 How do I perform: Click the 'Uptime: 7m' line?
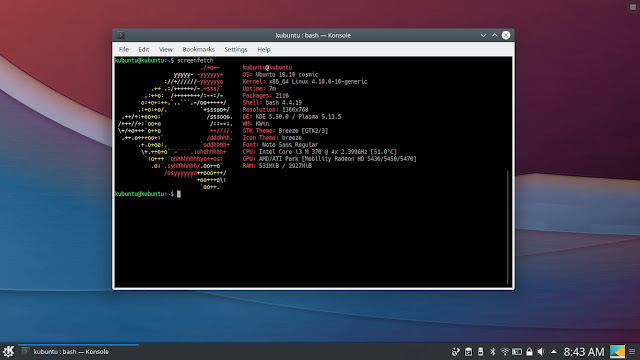click(x=259, y=89)
